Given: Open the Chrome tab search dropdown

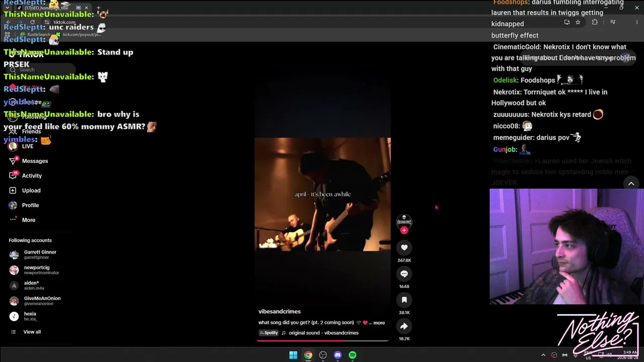Looking at the screenshot, I should tap(7, 8).
